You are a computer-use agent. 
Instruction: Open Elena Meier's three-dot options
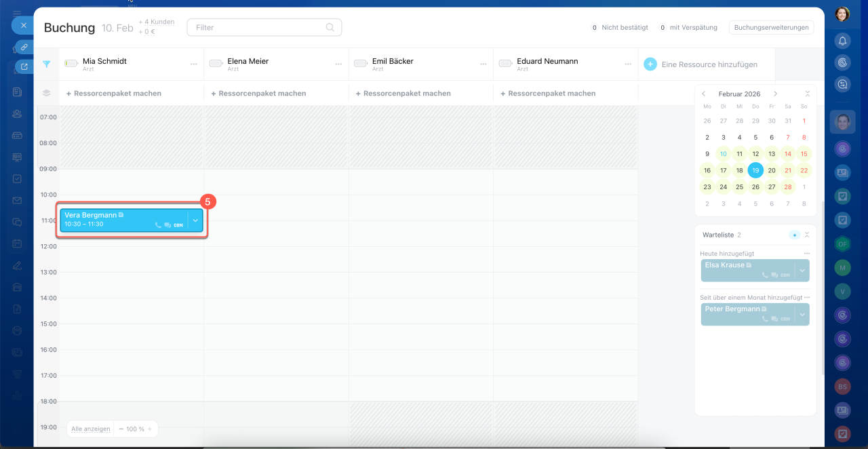[338, 64]
